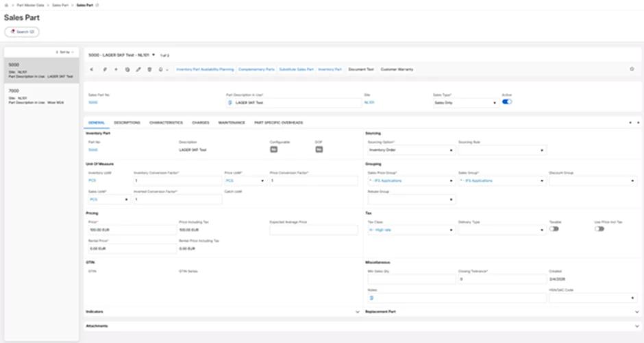The width and height of the screenshot is (644, 343).
Task: Click the Expected Average Price field
Action: click(313, 230)
